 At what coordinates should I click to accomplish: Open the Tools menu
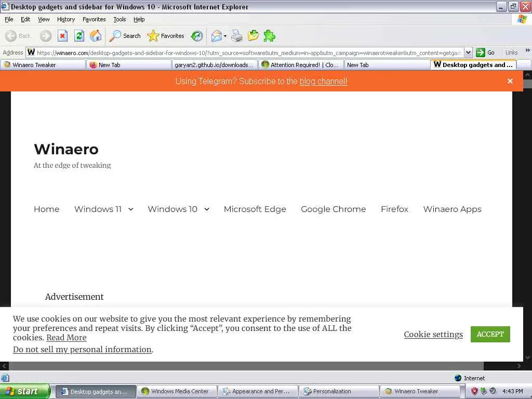click(119, 19)
